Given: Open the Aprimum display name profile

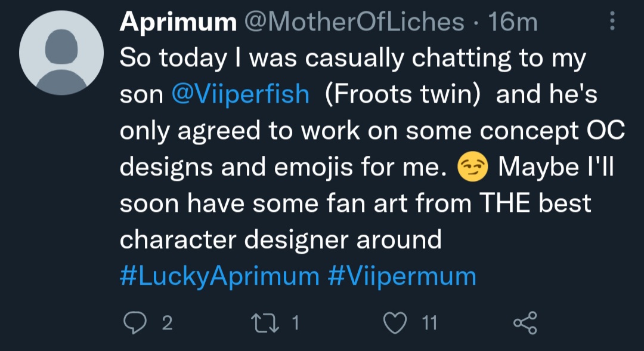Looking at the screenshot, I should click(x=178, y=23).
